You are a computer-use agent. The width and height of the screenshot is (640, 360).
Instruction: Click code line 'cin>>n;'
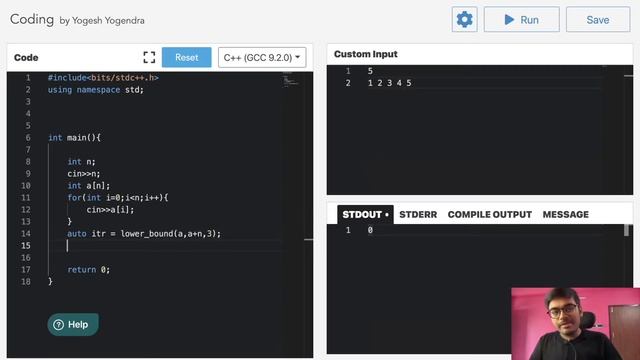click(84, 173)
